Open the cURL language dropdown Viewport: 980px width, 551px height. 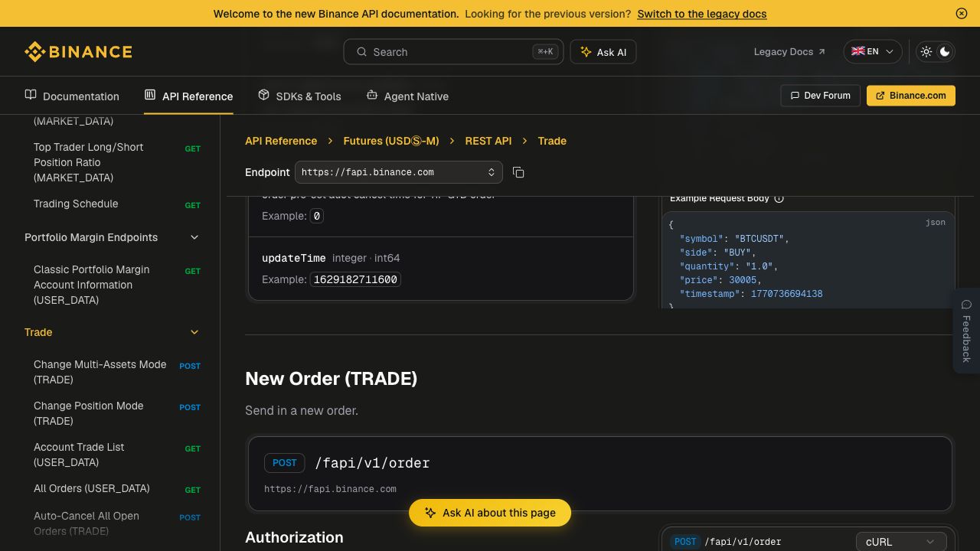pyautogui.click(x=901, y=542)
